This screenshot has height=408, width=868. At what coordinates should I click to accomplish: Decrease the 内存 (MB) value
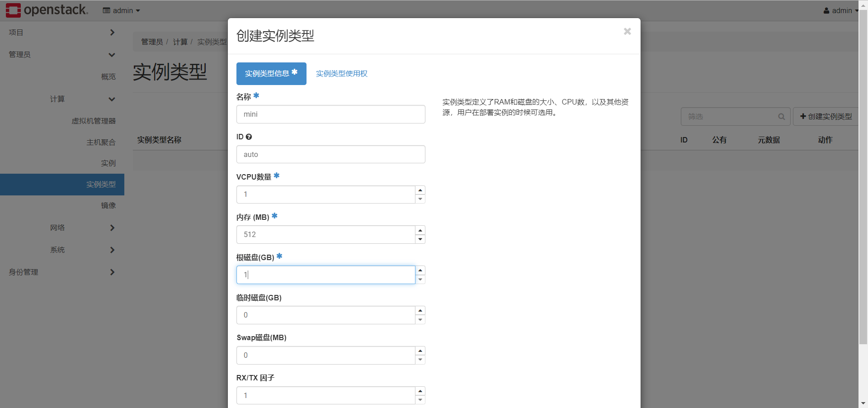[420, 239]
